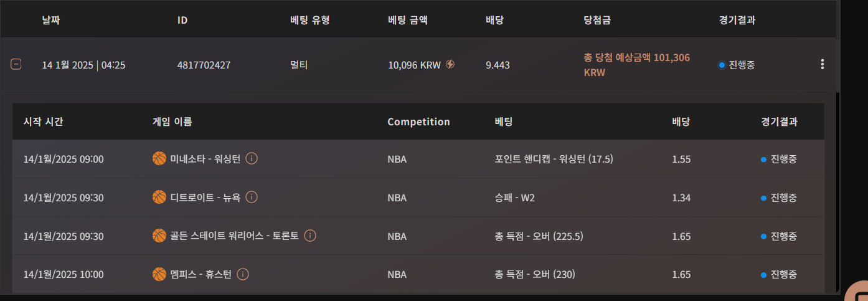Image resolution: width=868 pixels, height=301 pixels.
Task: Select the 골든 스테이트 워리어스 - 토론토 game name
Action: tap(234, 236)
